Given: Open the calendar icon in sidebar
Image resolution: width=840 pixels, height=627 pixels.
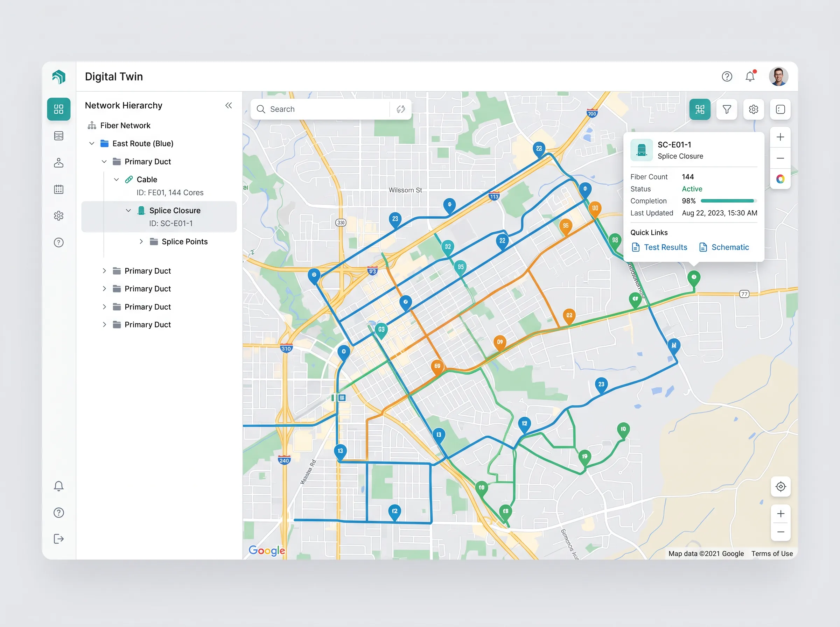Looking at the screenshot, I should pos(58,189).
